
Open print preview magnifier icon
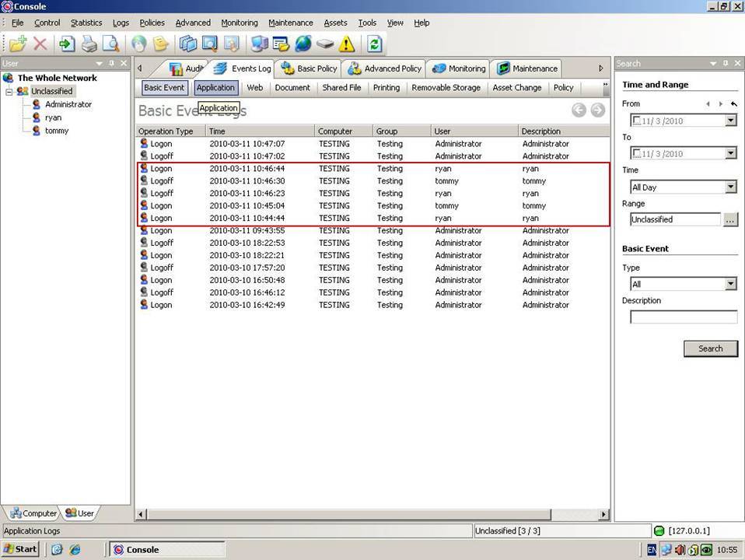pyautogui.click(x=111, y=44)
